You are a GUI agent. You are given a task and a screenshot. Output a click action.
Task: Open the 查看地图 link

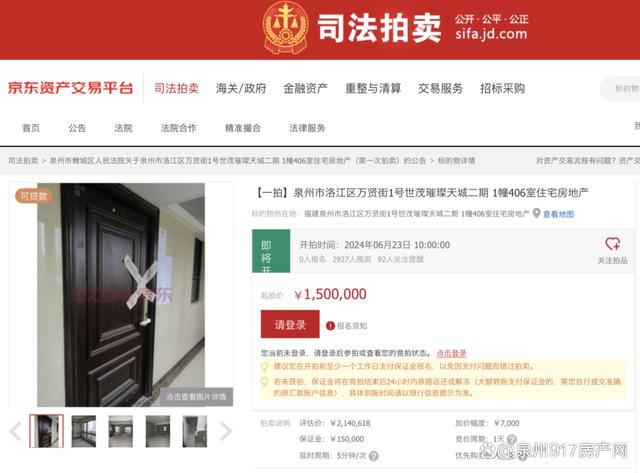click(558, 214)
